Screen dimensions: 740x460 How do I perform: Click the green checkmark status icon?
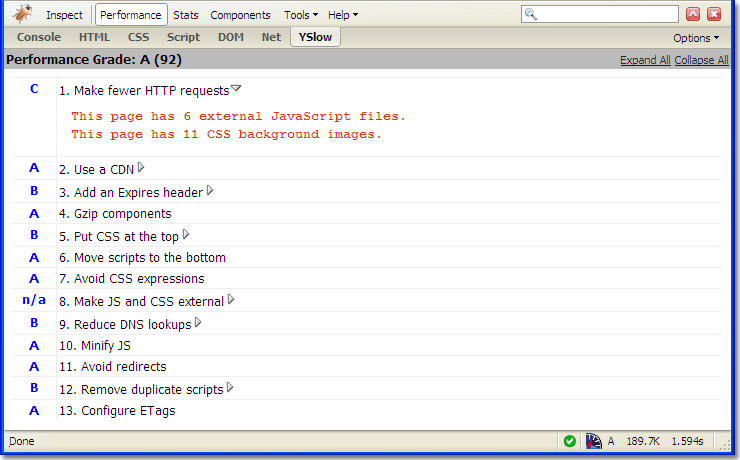tap(569, 441)
